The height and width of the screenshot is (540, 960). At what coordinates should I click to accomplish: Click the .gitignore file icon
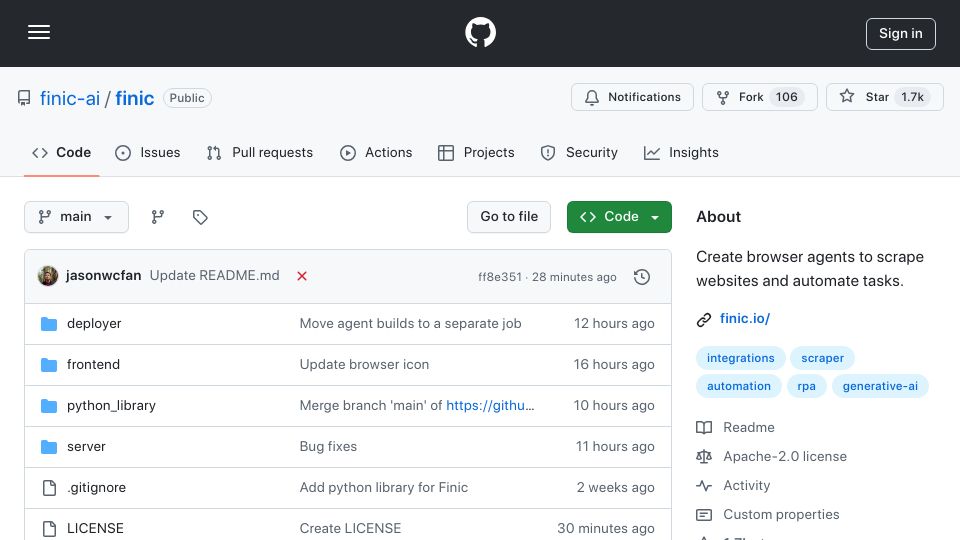click(x=49, y=488)
